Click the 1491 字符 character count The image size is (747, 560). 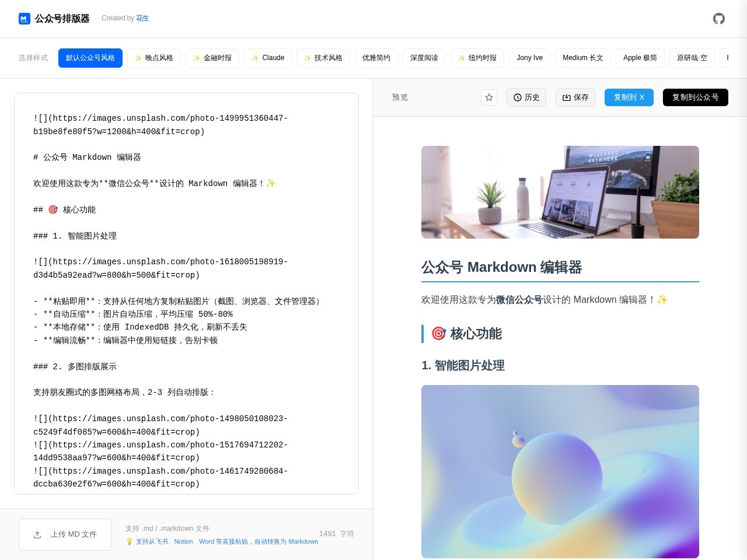point(337,534)
